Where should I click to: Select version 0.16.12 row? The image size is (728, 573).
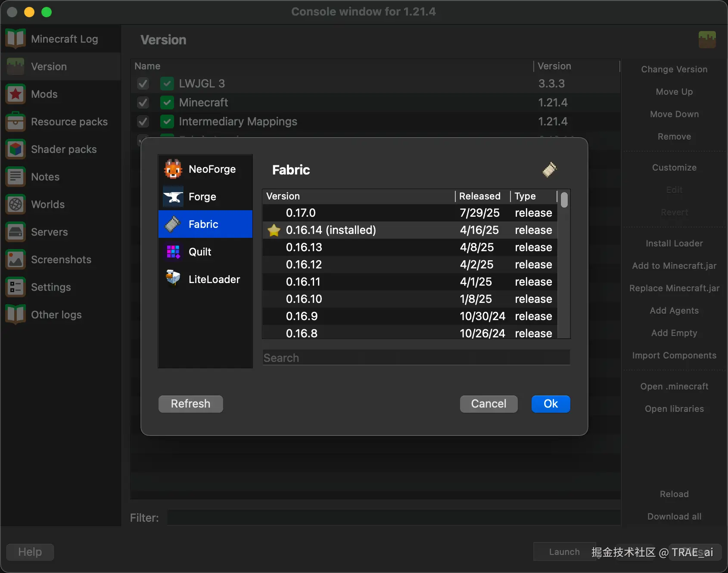click(410, 265)
